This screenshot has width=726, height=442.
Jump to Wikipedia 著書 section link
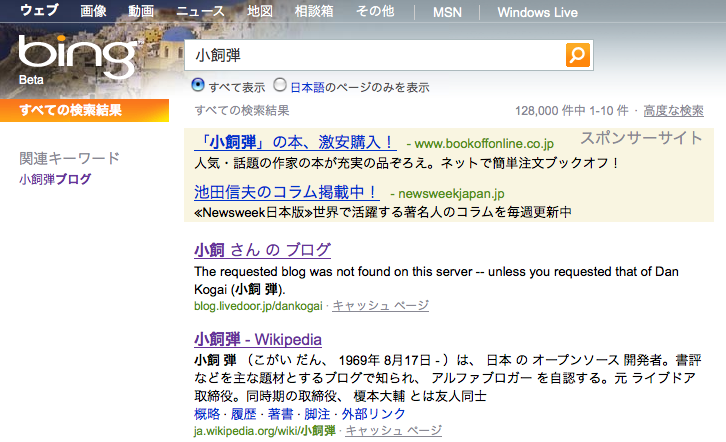click(x=281, y=414)
